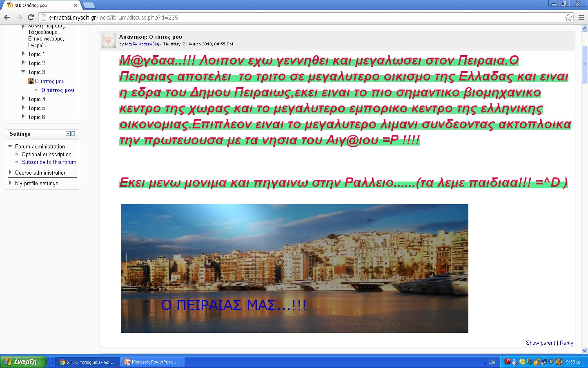Open the bold 'Ο τόπος μου' discussion link
The image size is (588, 368).
pos(58,90)
